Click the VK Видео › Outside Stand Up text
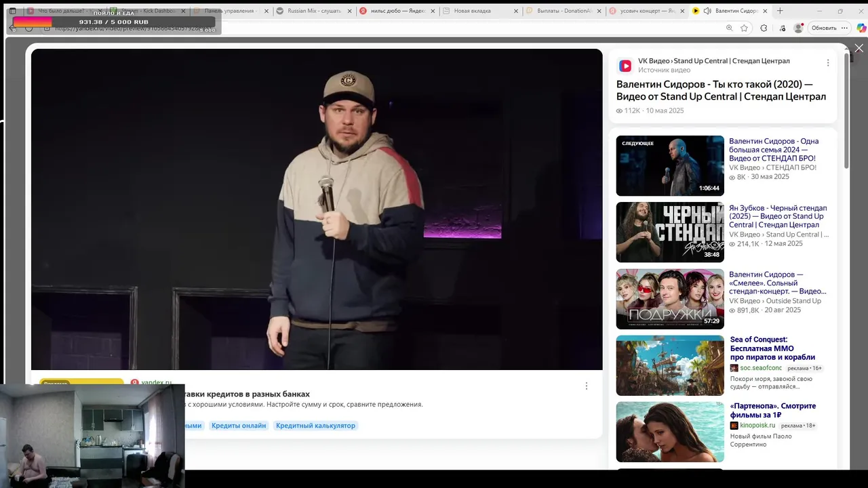This screenshot has width=868, height=488. coord(775,301)
